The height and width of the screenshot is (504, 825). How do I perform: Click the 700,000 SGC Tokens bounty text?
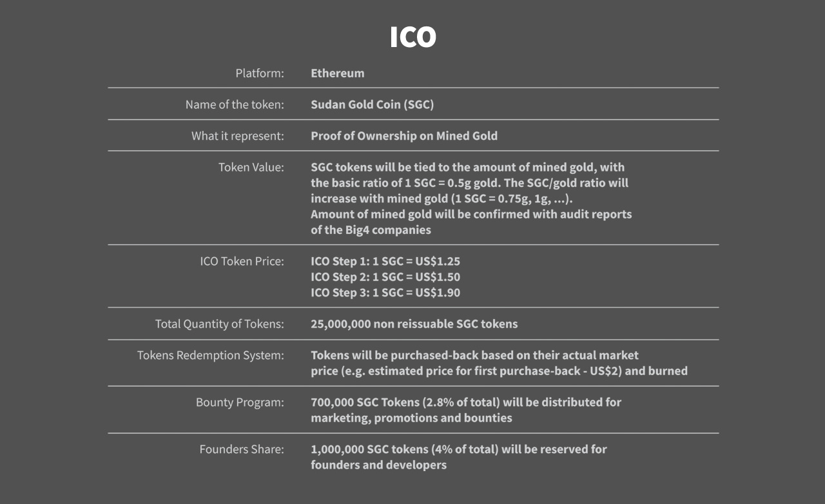coord(466,410)
